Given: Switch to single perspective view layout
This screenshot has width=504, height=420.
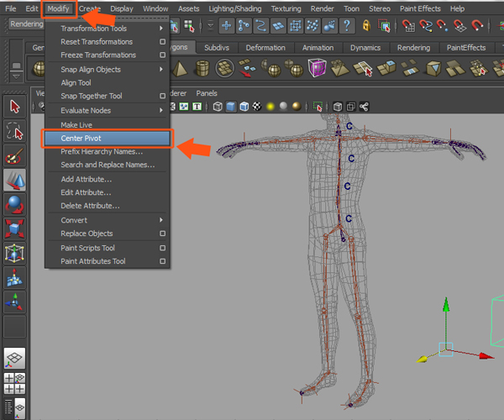Looking at the screenshot, I should click(14, 359).
